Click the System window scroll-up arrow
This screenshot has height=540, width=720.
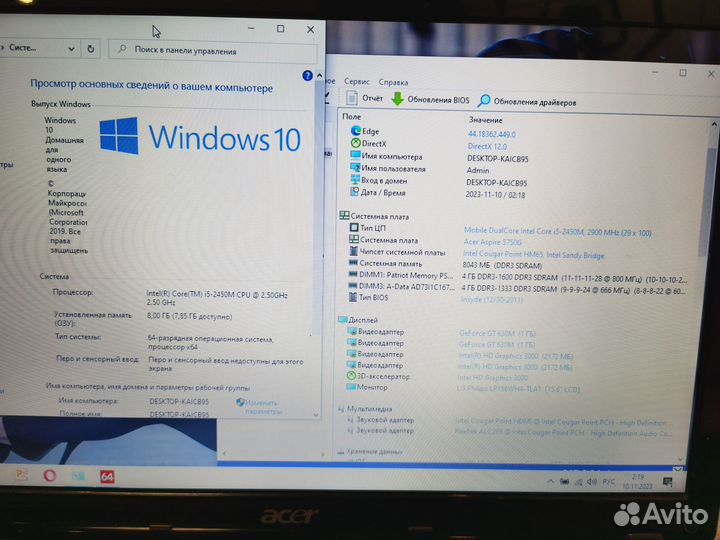[x=319, y=75]
